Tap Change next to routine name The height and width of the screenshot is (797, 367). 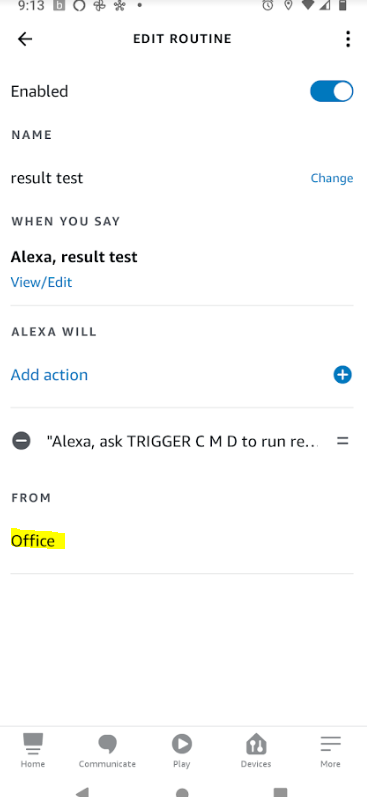(x=331, y=178)
